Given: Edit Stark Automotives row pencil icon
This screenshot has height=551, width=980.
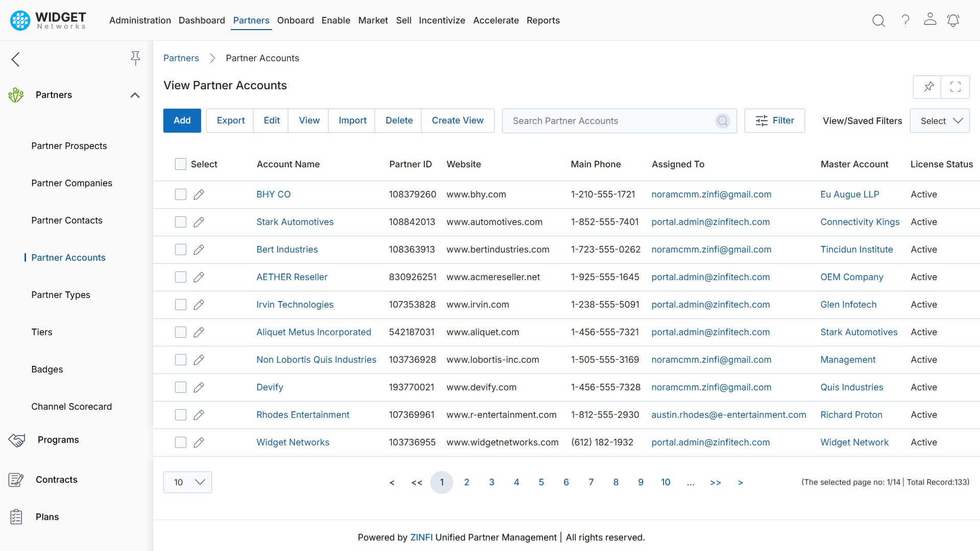Looking at the screenshot, I should coord(199,222).
